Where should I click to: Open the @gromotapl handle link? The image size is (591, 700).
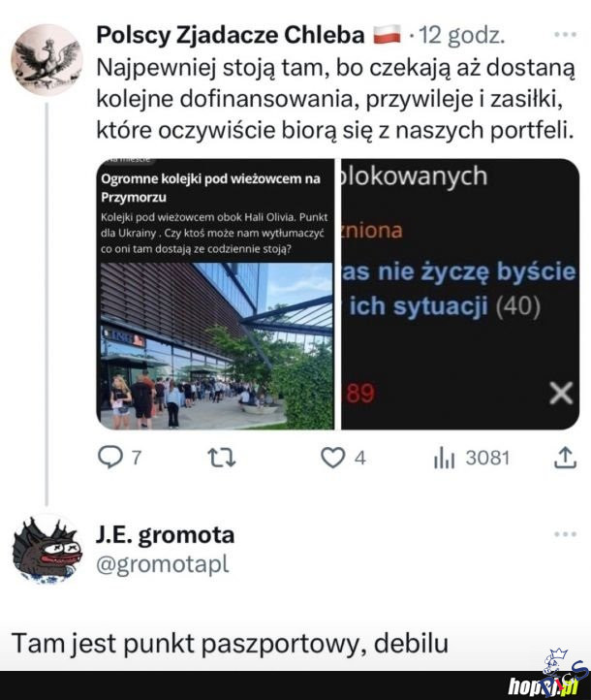[163, 564]
